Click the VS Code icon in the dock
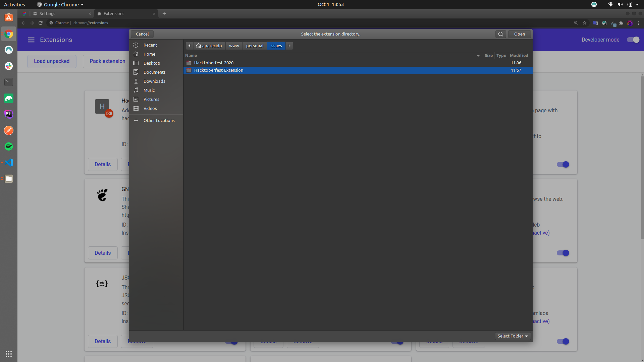The height and width of the screenshot is (362, 644). tap(9, 163)
